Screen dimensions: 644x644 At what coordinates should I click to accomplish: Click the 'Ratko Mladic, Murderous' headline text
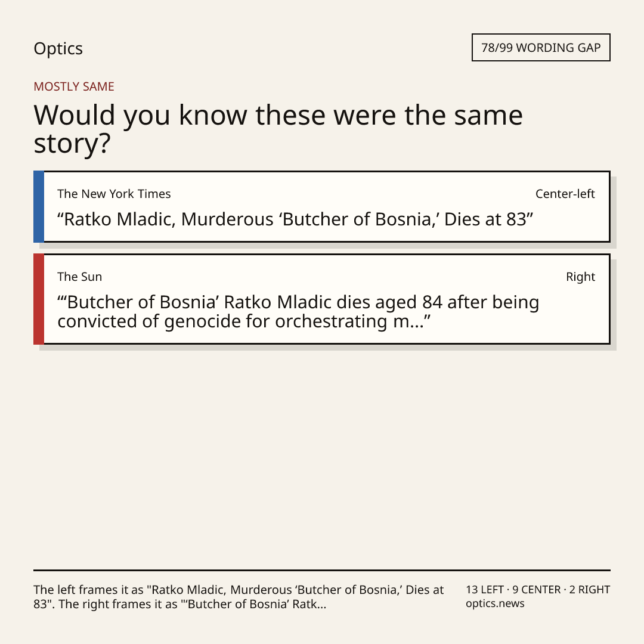pos(295,219)
